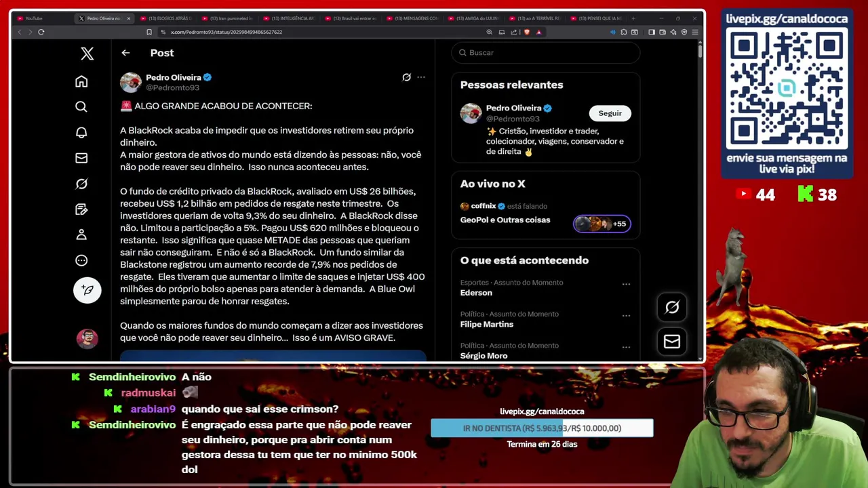Open the floating Grok button
Image resolution: width=868 pixels, height=488 pixels.
coord(672,308)
